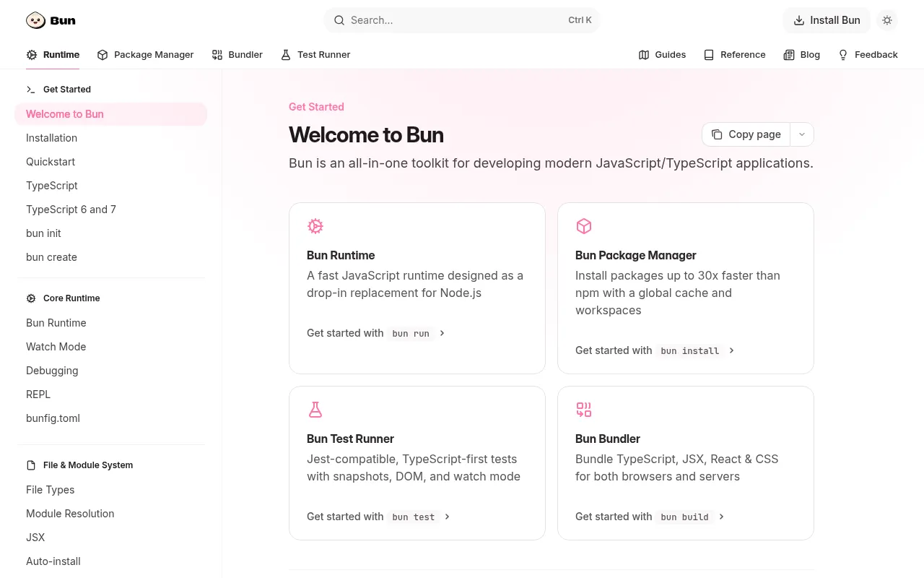Open bun create in sidebar

[x=110, y=257]
